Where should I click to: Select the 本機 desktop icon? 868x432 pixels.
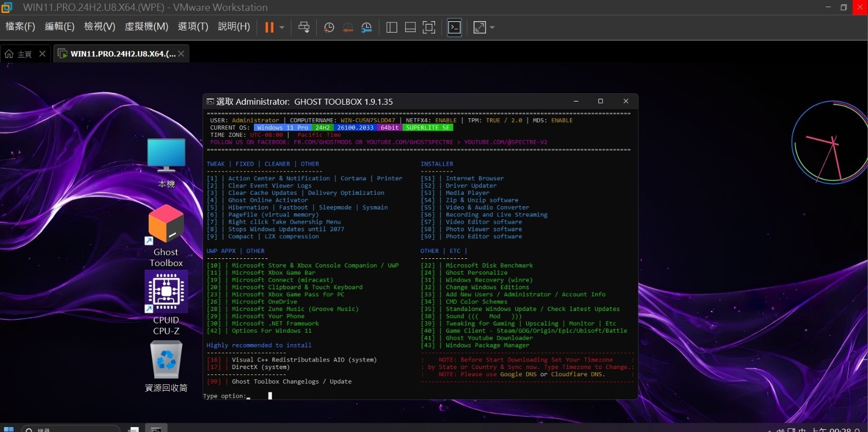pos(166,163)
